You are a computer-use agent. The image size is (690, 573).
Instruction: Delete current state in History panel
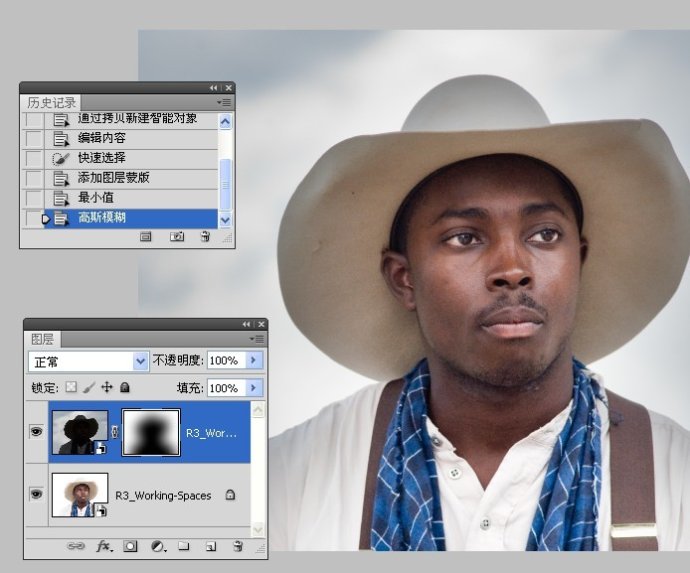(x=205, y=237)
